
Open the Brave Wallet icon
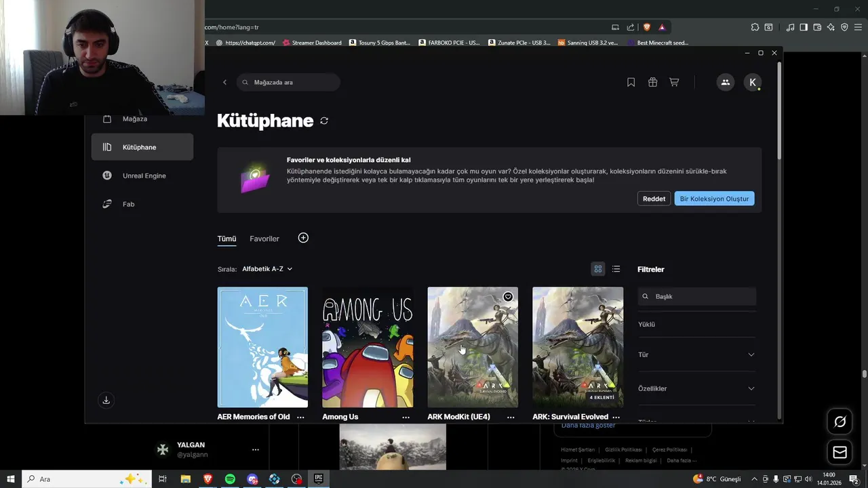[x=817, y=27]
